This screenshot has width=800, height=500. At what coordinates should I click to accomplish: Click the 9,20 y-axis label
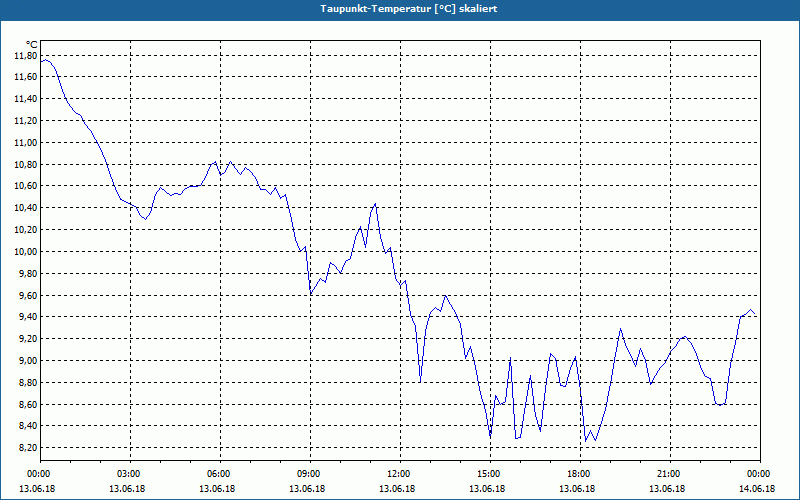pos(27,339)
